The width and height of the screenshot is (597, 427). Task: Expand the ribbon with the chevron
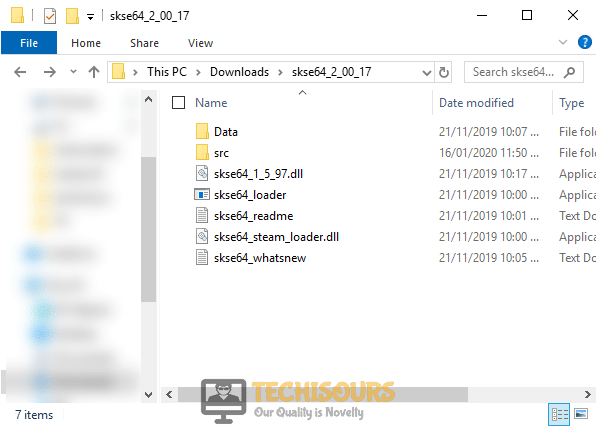(563, 42)
